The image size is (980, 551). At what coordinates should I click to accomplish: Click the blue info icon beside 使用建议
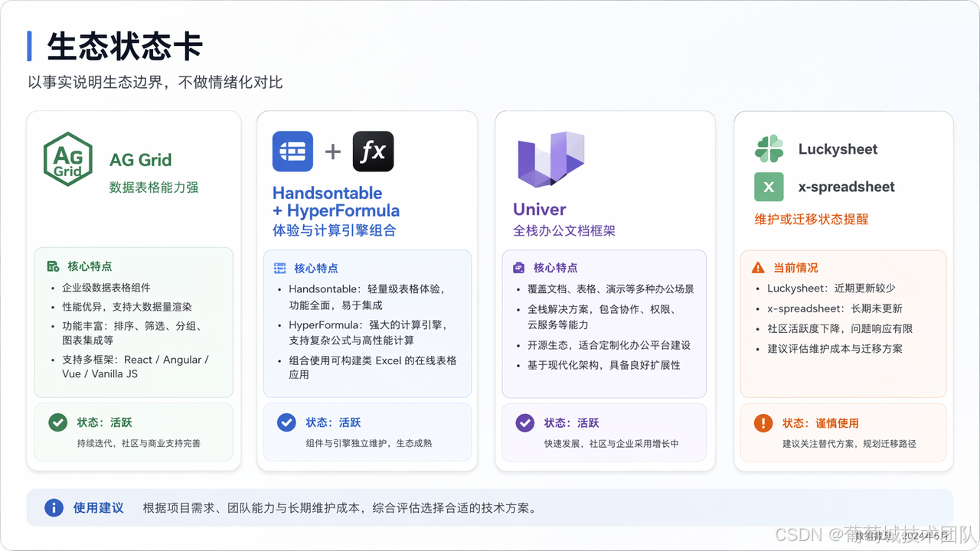click(x=54, y=507)
